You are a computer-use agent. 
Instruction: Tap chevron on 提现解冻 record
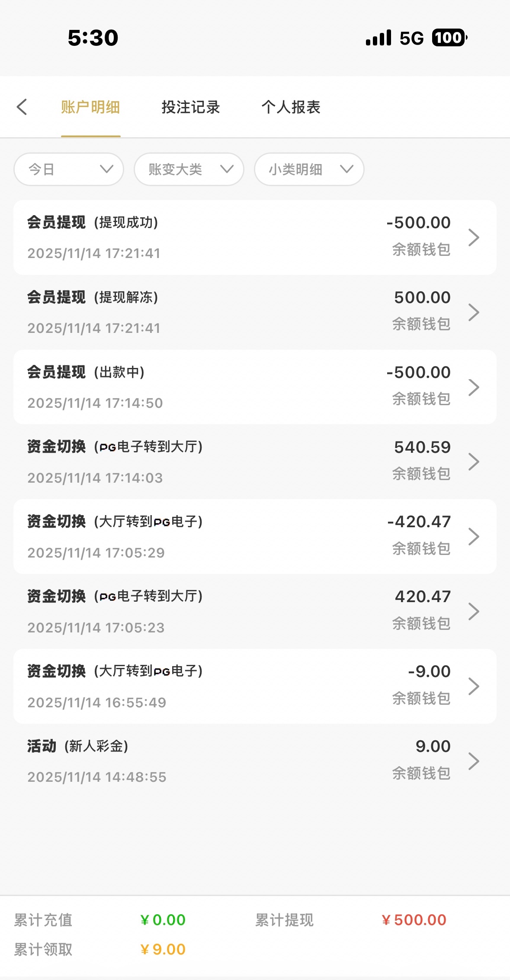[474, 312]
